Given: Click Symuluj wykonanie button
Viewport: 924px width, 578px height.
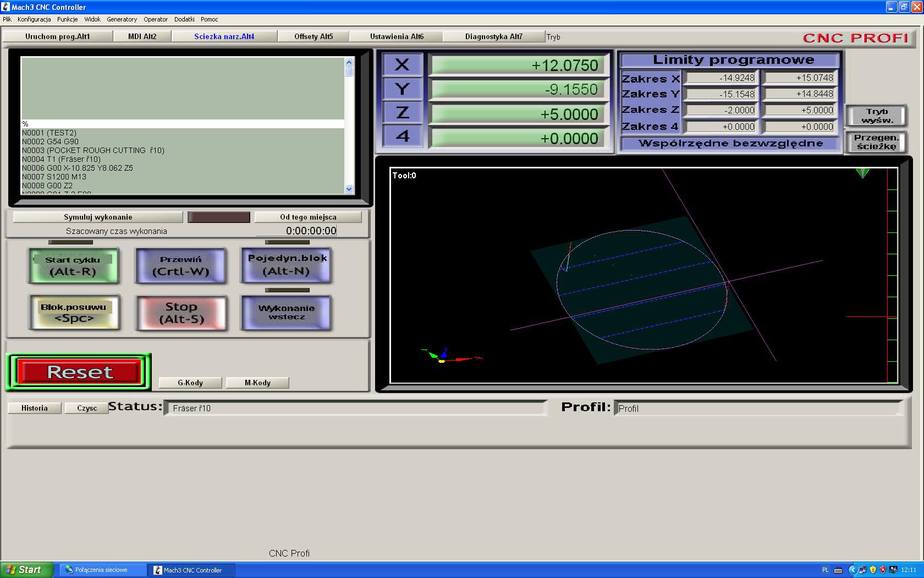Looking at the screenshot, I should pos(98,217).
